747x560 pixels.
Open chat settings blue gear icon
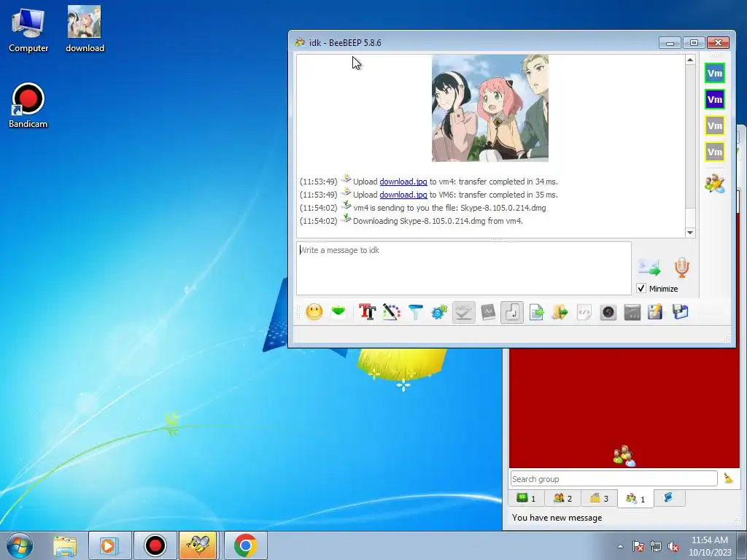tap(439, 312)
